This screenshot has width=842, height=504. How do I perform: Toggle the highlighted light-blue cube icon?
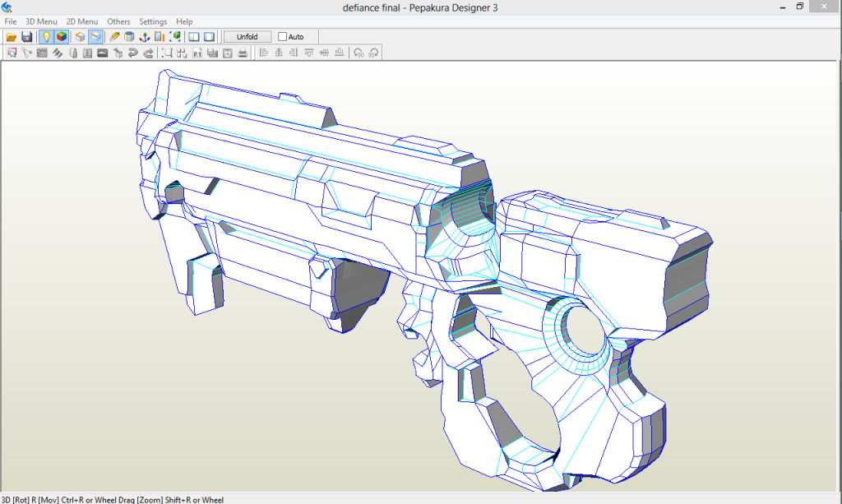pos(95,36)
